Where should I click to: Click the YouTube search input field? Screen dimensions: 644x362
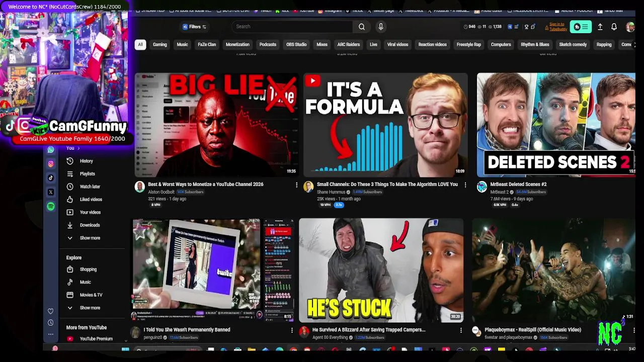(292, 27)
